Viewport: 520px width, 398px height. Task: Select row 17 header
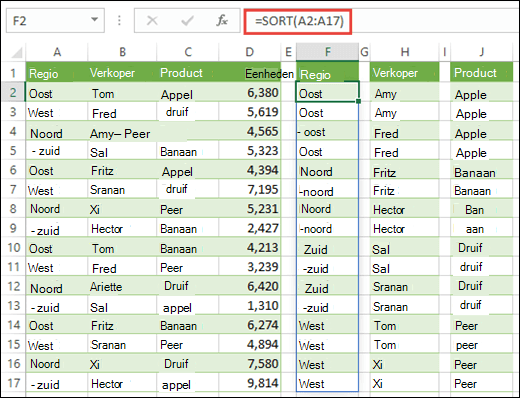[13, 383]
